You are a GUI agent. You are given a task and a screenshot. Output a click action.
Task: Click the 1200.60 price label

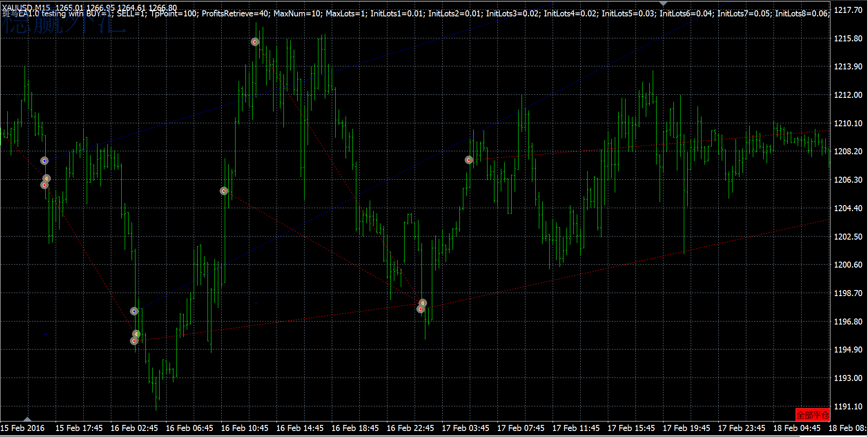click(848, 265)
